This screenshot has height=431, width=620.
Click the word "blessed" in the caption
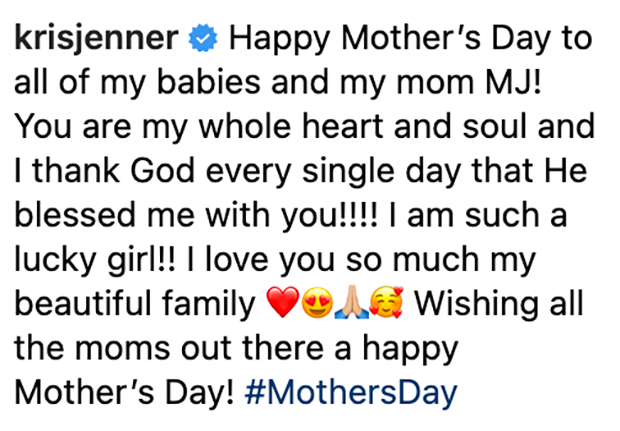coord(75,216)
